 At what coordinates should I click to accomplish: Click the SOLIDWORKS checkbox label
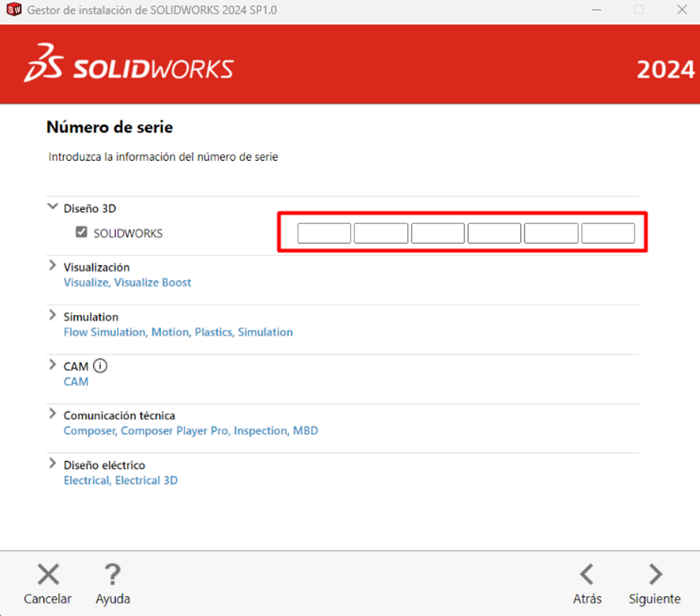click(x=128, y=234)
